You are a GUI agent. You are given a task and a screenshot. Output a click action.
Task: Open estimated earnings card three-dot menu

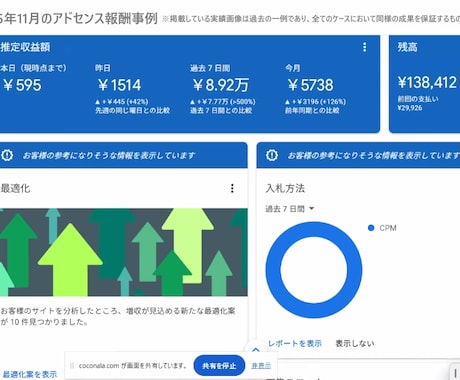[x=364, y=47]
